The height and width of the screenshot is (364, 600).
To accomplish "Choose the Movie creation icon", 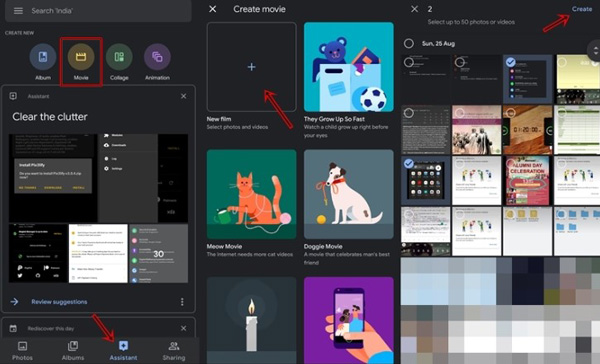I will coord(81,57).
